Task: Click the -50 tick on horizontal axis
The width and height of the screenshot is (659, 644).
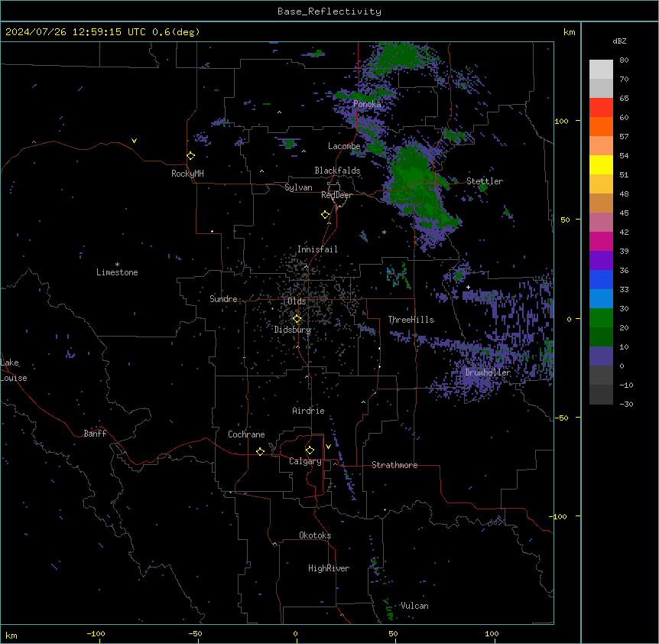Action: tap(196, 633)
